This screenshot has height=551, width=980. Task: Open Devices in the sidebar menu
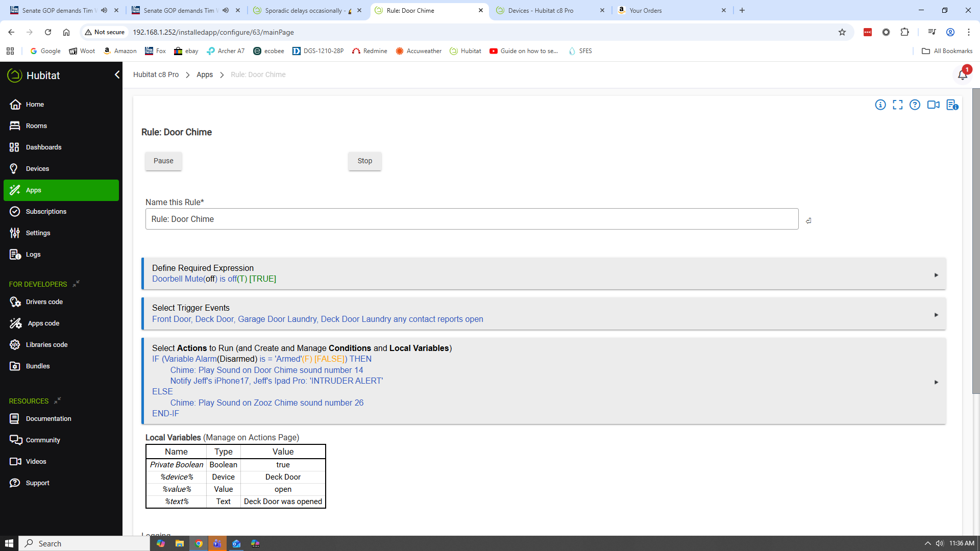coord(37,169)
